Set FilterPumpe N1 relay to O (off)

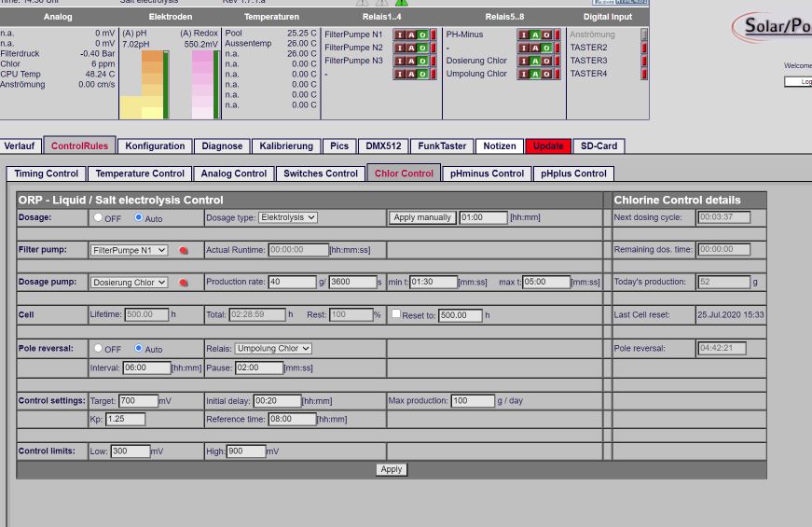click(422, 35)
